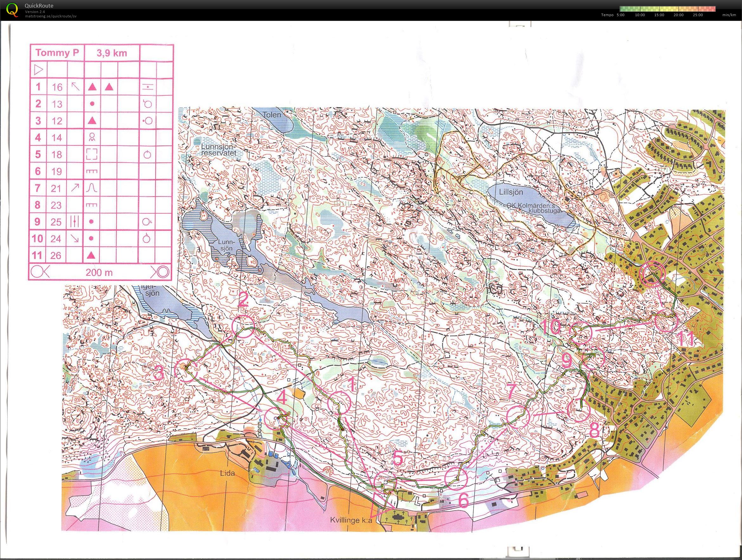Click the southeast arrow in table row 10
Image resolution: width=742 pixels, height=560 pixels.
coord(75,239)
